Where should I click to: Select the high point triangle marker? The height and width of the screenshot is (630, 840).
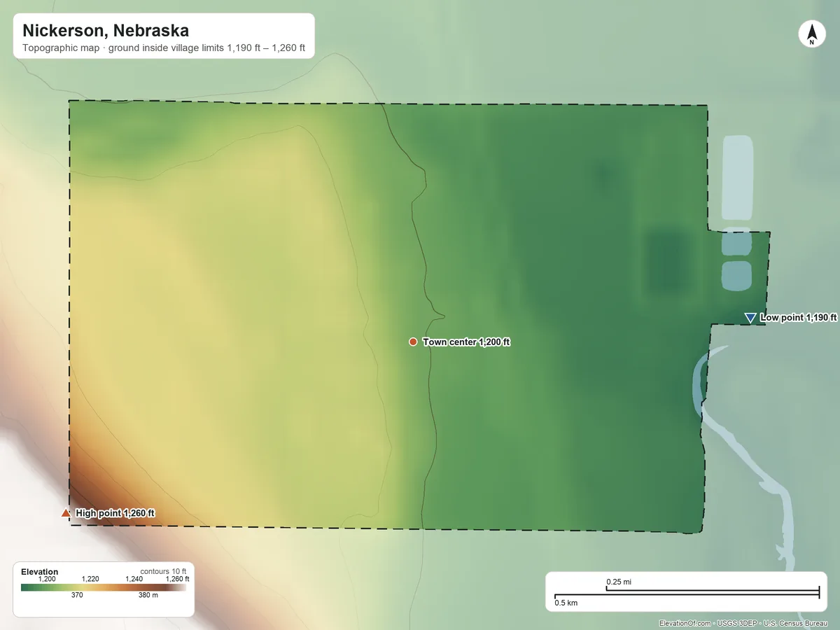pos(66,513)
